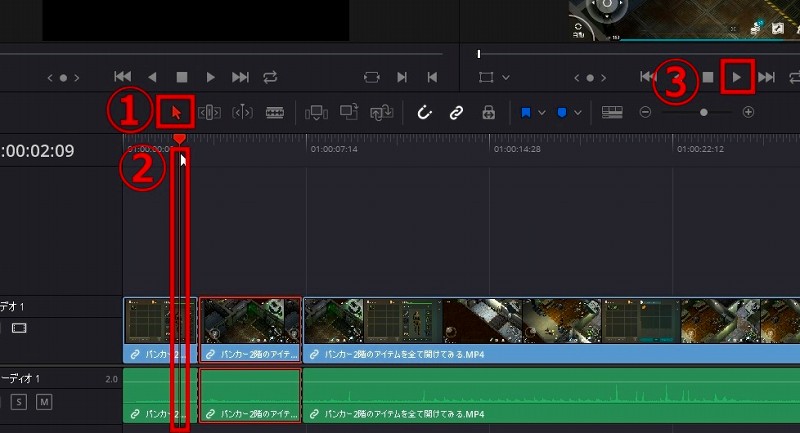Expand the blue marker color dropdown
Screen dimensions: 800x433
pyautogui.click(x=578, y=113)
